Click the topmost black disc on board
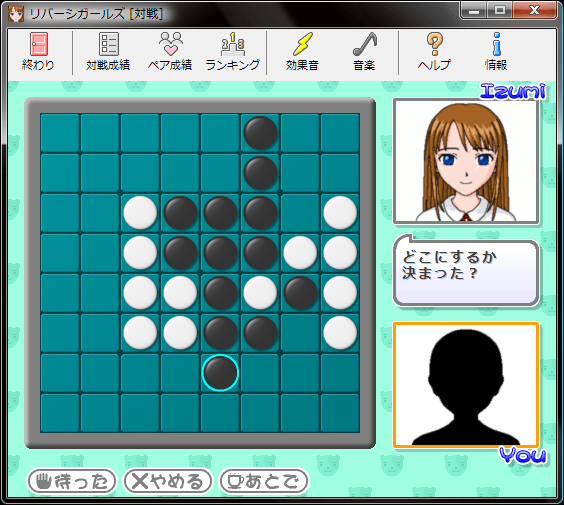This screenshot has height=505, width=564. pyautogui.click(x=260, y=133)
